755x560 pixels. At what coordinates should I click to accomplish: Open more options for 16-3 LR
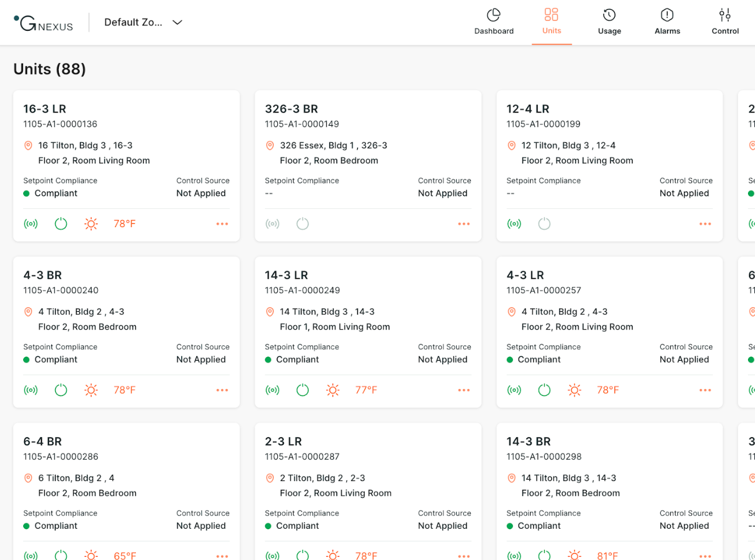222,224
